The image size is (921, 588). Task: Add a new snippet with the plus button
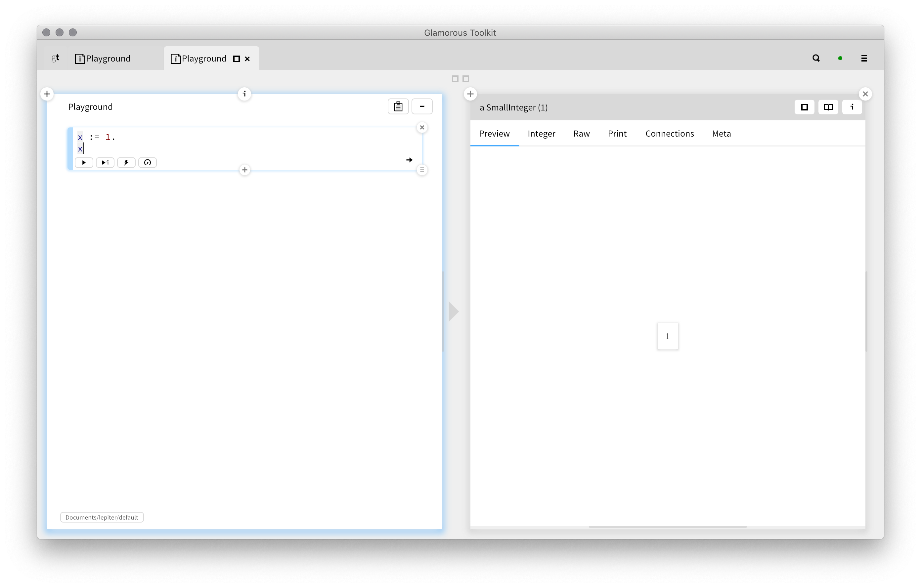(244, 170)
